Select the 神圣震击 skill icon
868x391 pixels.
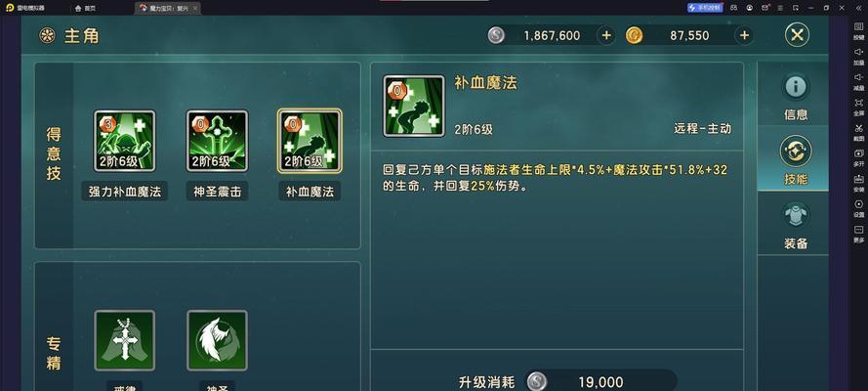point(217,141)
